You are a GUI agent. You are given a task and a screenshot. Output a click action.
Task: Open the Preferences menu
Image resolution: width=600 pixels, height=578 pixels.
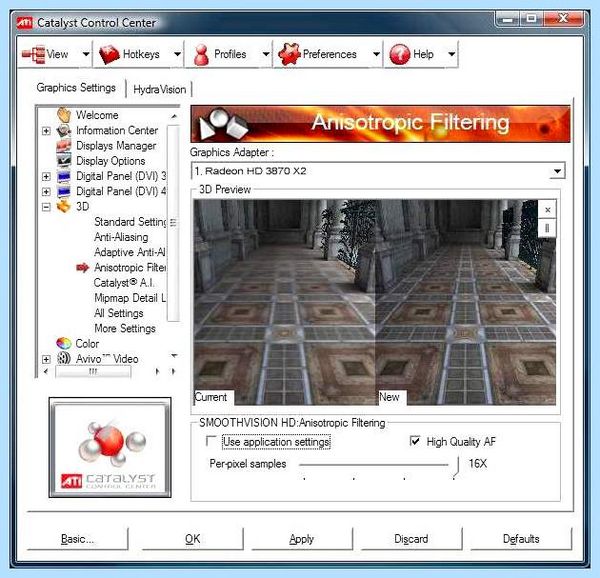click(329, 54)
